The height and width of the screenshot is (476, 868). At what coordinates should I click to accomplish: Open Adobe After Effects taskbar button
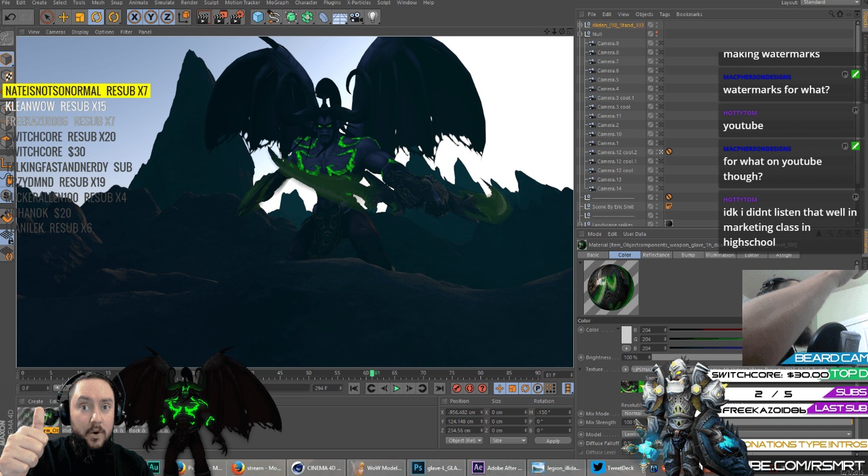click(x=497, y=468)
